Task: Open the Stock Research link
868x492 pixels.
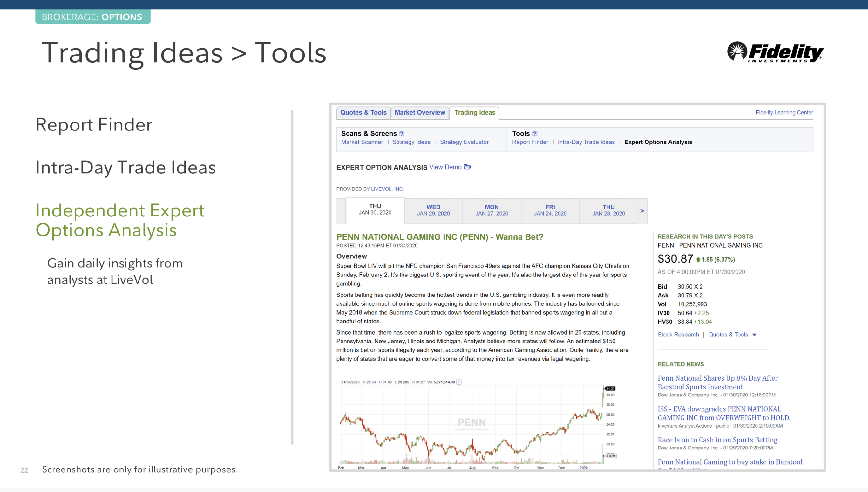Action: coord(678,335)
